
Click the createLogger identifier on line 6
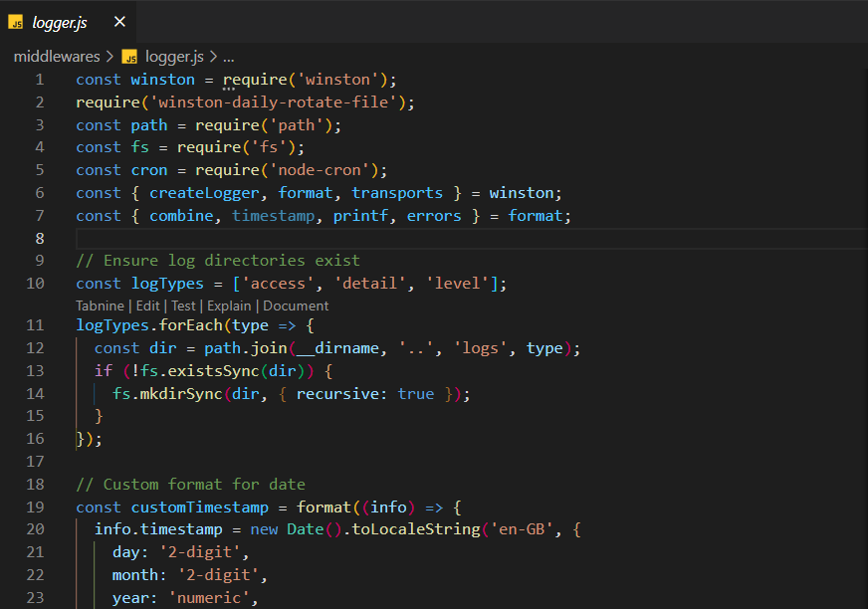[x=204, y=192]
